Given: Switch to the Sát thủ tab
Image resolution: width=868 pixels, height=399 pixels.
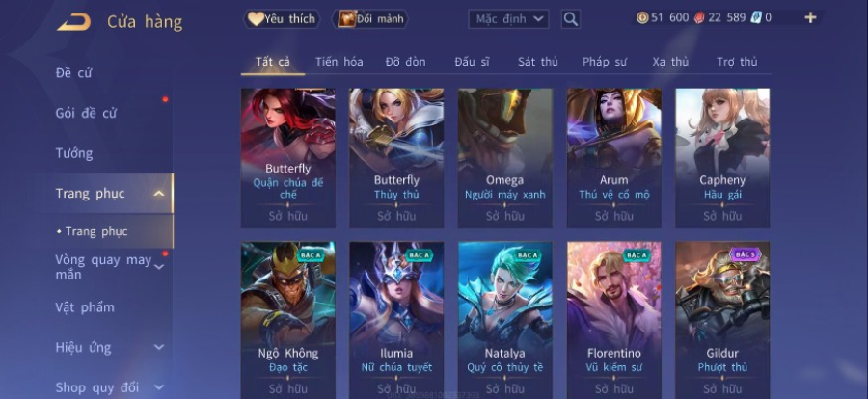Looking at the screenshot, I should [537, 62].
